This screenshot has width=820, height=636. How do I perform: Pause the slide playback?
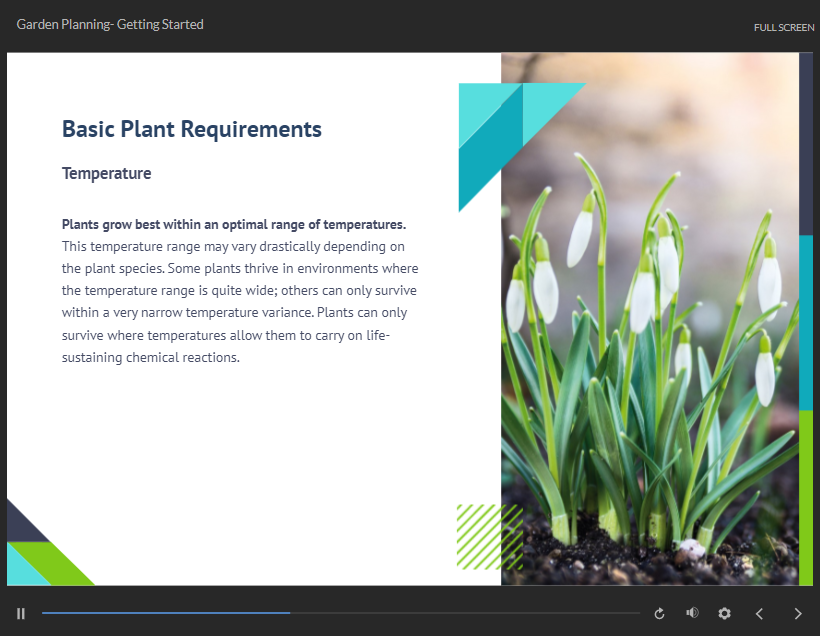(x=21, y=613)
